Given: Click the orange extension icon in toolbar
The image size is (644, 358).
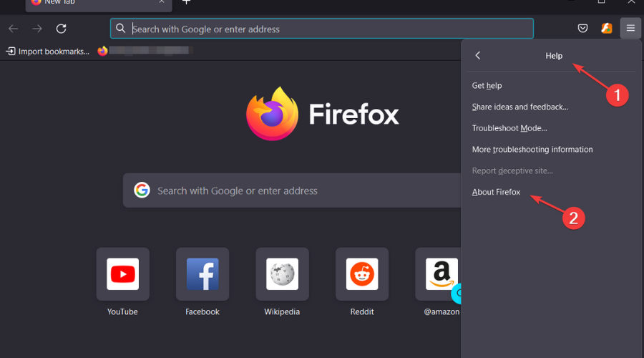Looking at the screenshot, I should click(607, 29).
